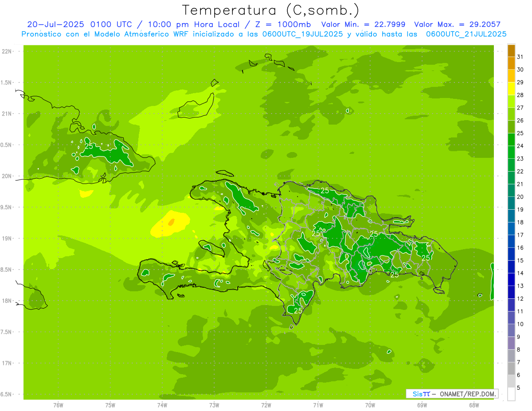This screenshot has height=411, width=532.
Task: Click the 22N latitude axis label
Action: pos(7,51)
